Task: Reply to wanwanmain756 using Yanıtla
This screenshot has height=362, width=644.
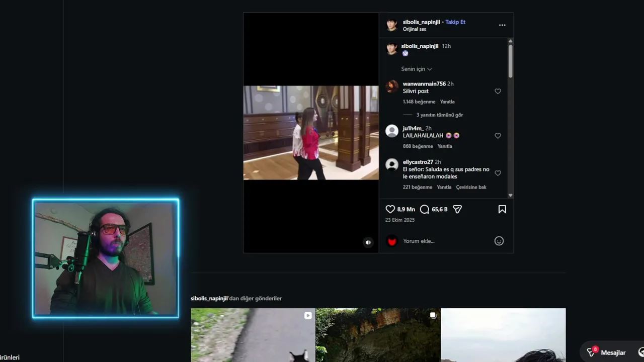Action: tap(447, 102)
